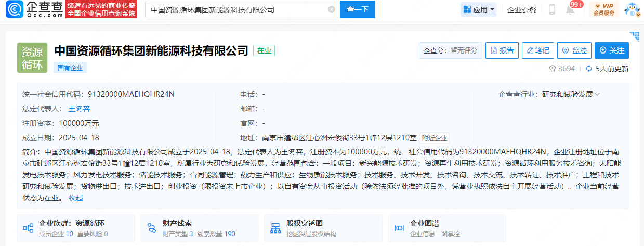This screenshot has width=644, height=246.
Task: Open the penguin user avatar menu
Action: tap(632, 9)
